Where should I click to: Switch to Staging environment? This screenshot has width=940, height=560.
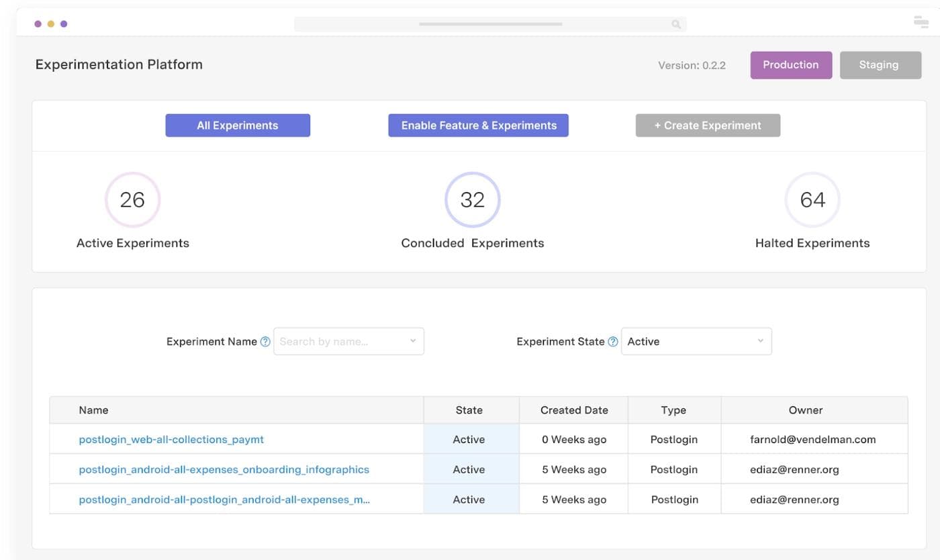(x=880, y=65)
